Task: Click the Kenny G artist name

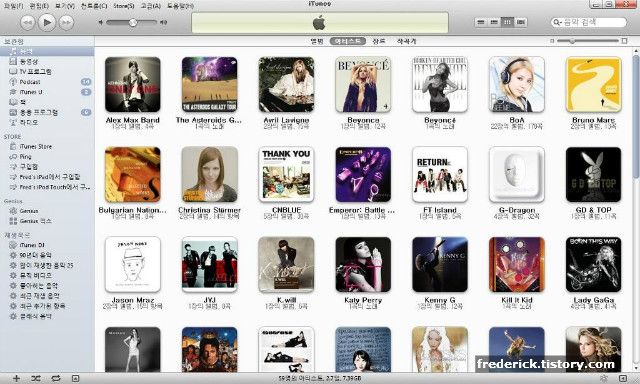Action: tap(440, 300)
